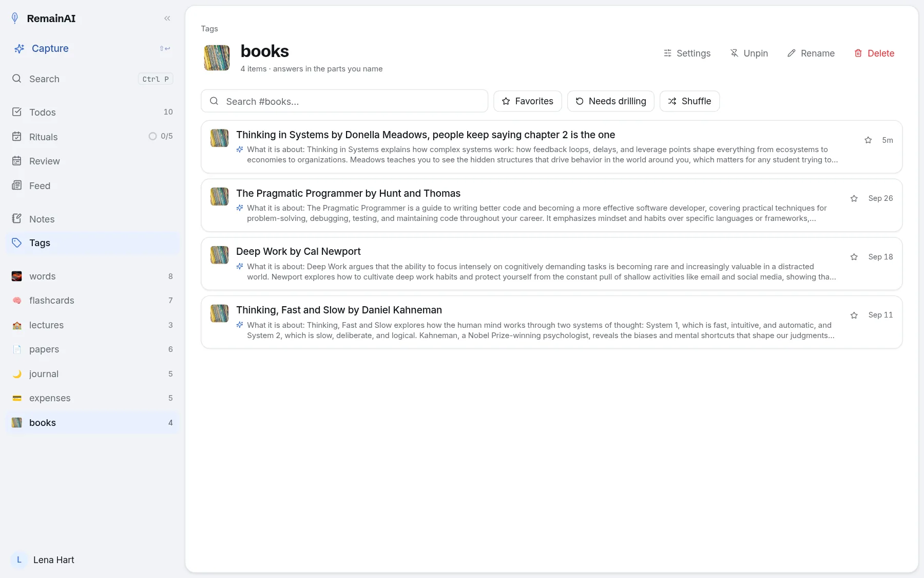Rename the books tag
The image size is (924, 578).
pos(811,53)
